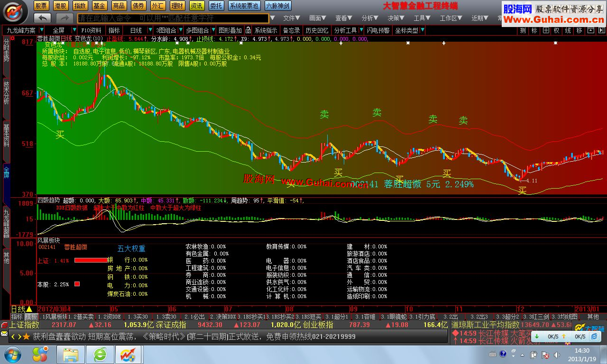Open the mail envelope icon in the news bar

click(4, 335)
